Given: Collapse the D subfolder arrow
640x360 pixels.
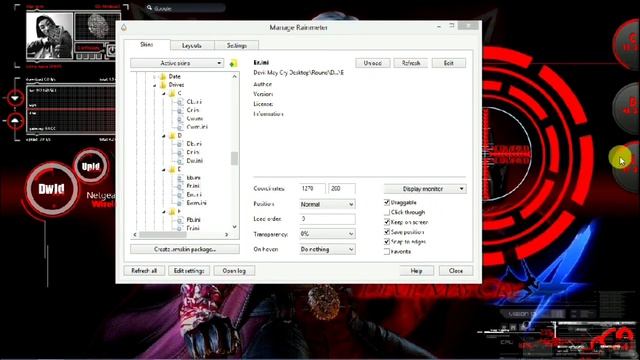Looking at the screenshot, I should (x=164, y=136).
